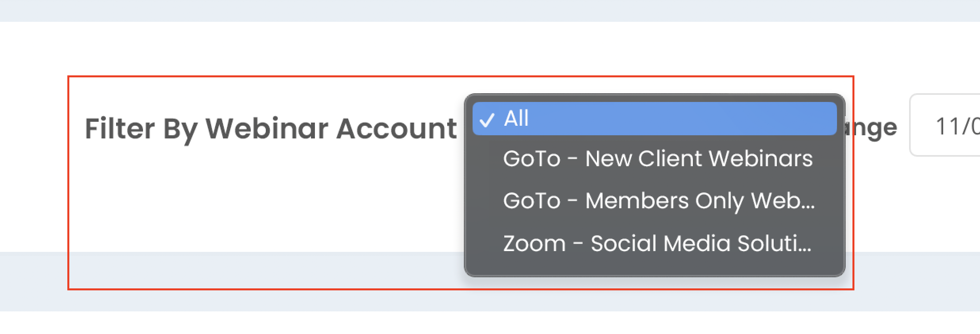Click the blue highlighted row in dropdown

pyautogui.click(x=654, y=119)
